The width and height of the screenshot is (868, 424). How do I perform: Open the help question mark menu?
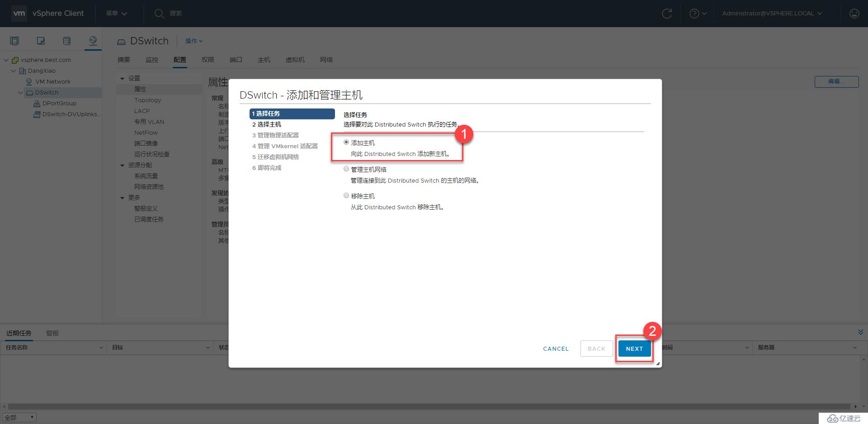[698, 14]
